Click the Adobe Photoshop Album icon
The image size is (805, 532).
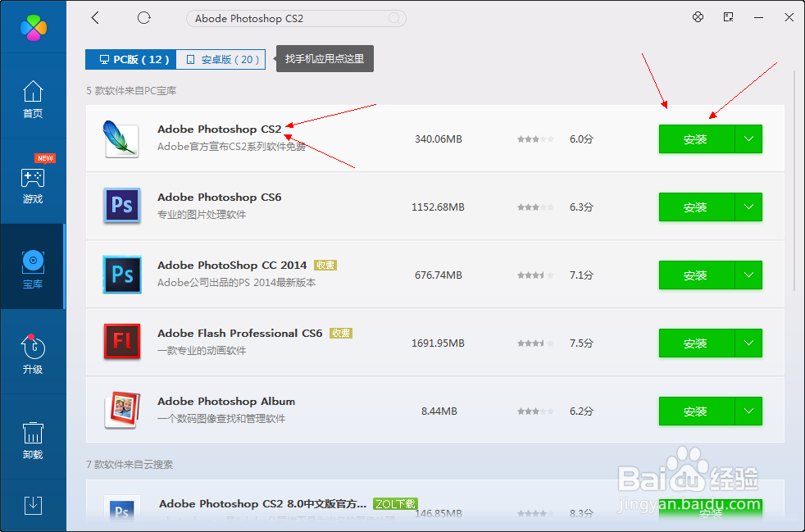coord(122,410)
